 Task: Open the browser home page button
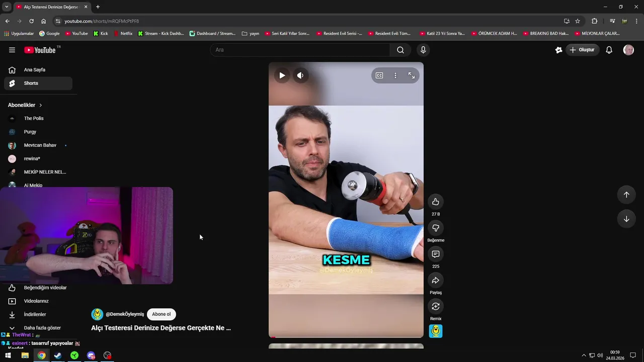[43, 21]
